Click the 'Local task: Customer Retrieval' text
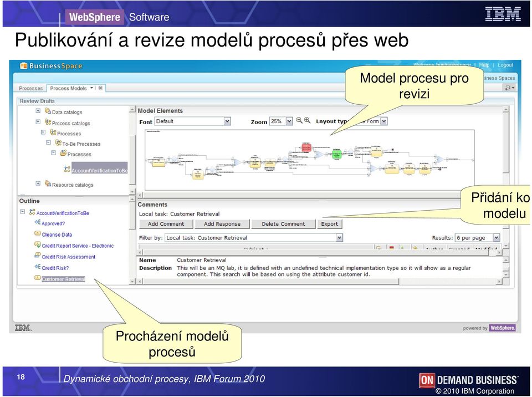Viewport: 532px width, 397px height. pyautogui.click(x=179, y=214)
